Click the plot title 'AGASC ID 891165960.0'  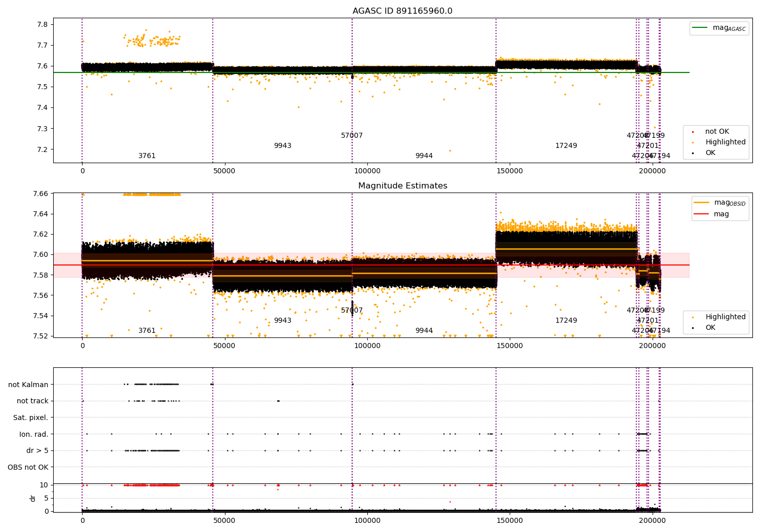point(402,11)
